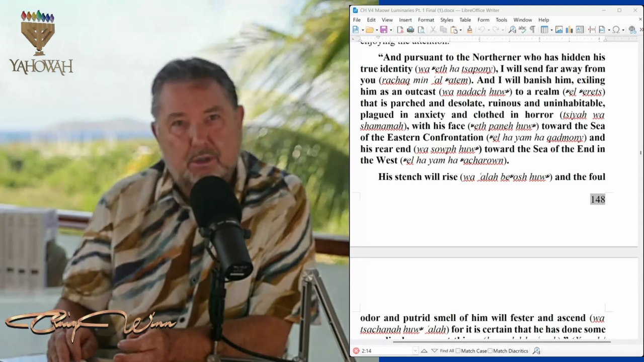Click the New document icon
Viewport: 644px width, 362px height.
point(356,30)
